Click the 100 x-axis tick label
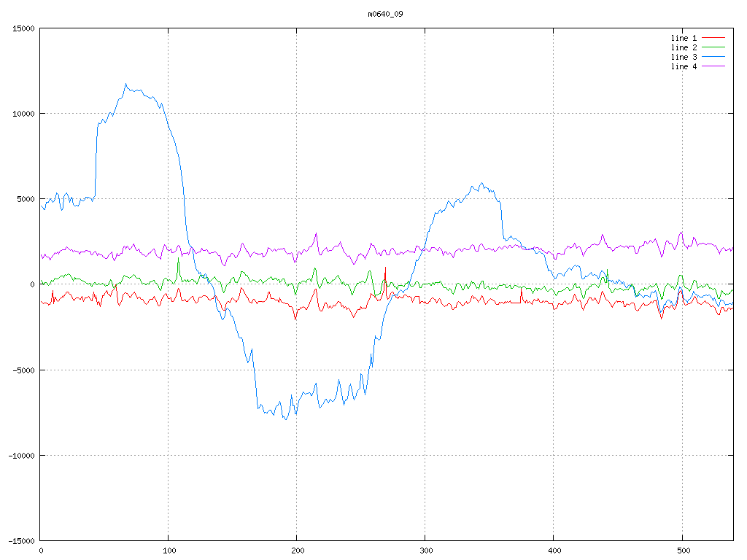 (x=169, y=551)
